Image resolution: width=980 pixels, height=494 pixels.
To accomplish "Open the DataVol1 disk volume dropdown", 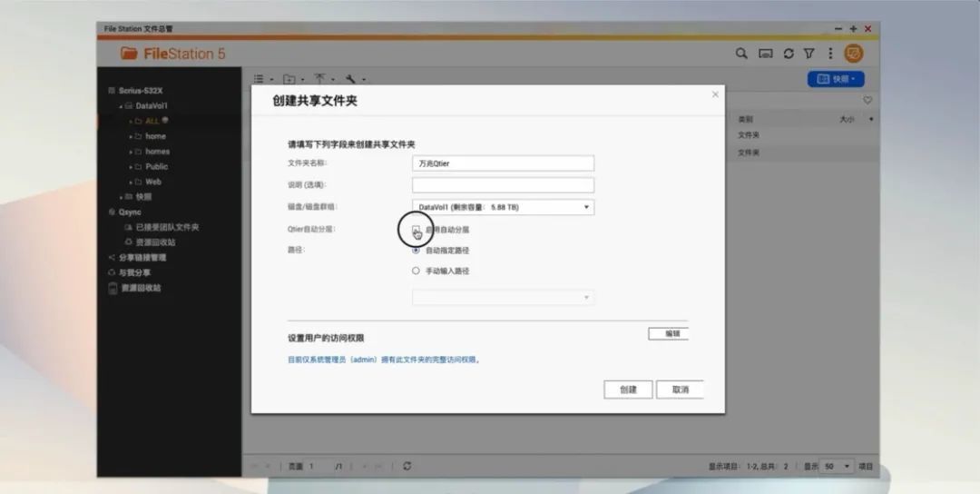I will pos(503,207).
